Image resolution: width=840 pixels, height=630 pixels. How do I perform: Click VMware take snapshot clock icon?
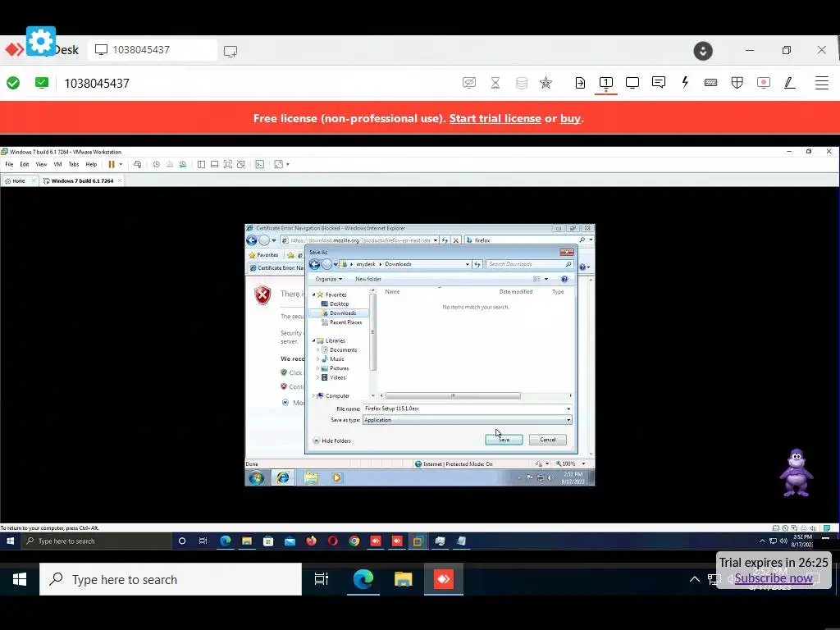pyautogui.click(x=157, y=164)
